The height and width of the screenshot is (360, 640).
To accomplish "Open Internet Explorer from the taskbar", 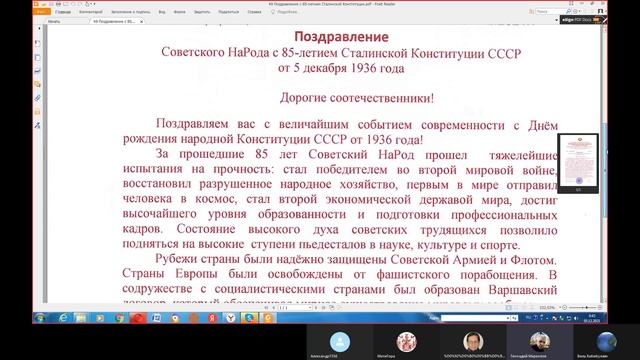I will tap(62, 318).
